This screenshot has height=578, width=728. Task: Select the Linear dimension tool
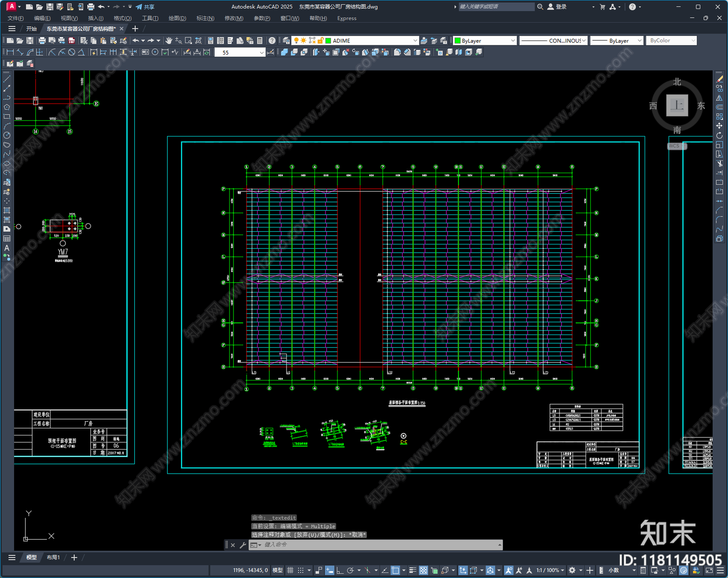(10, 52)
